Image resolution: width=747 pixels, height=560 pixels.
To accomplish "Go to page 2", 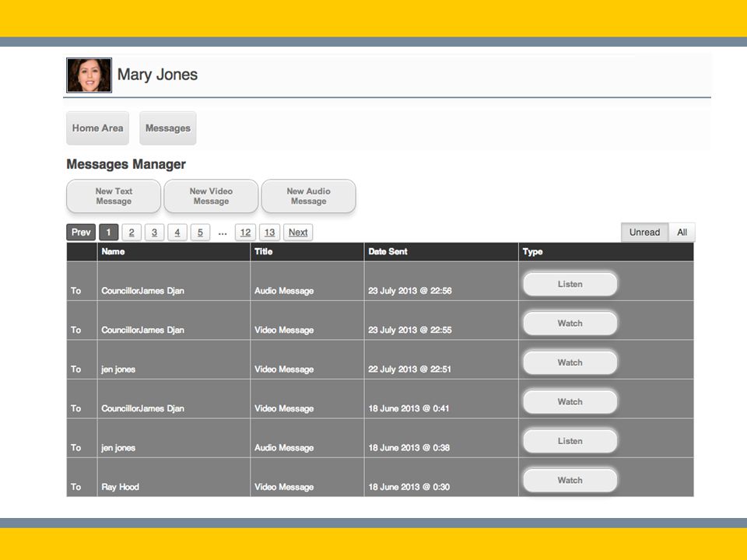I will pyautogui.click(x=132, y=233).
